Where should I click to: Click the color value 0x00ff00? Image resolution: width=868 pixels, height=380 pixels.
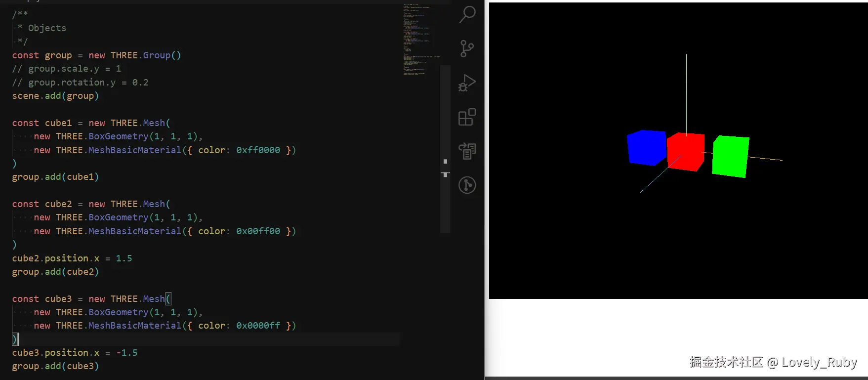pos(258,231)
